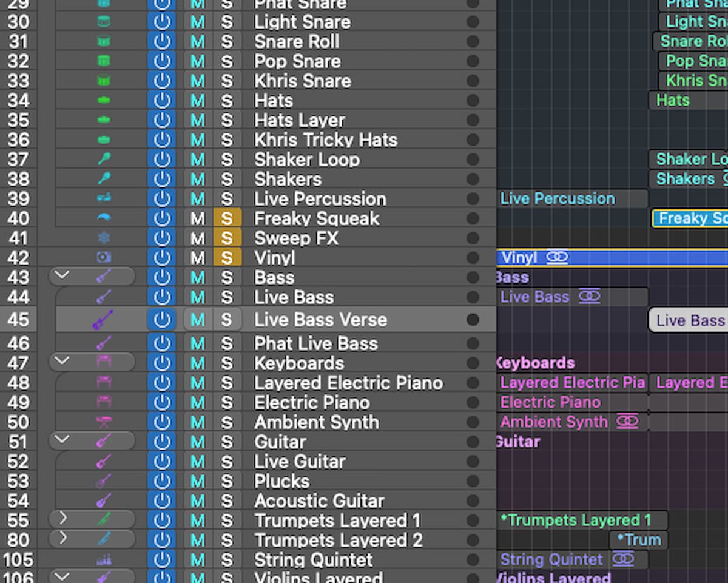Select the Acoustic Guitar track name
728x583 pixels.
tap(319, 501)
